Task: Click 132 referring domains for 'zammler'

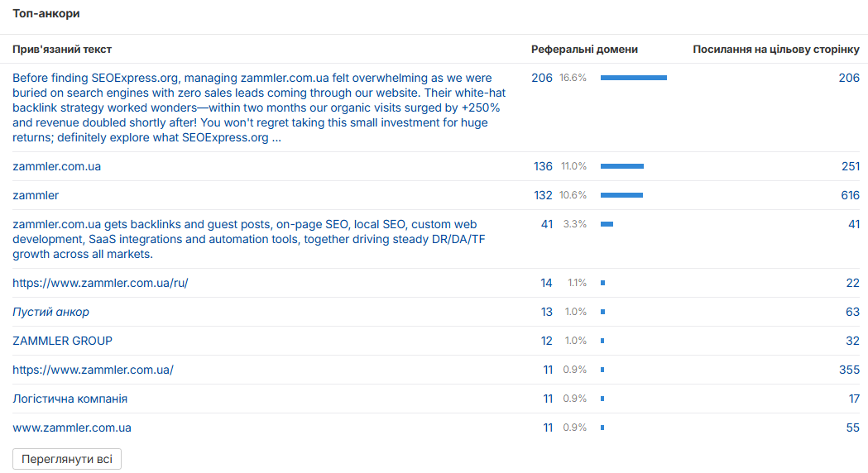Action: (x=543, y=195)
